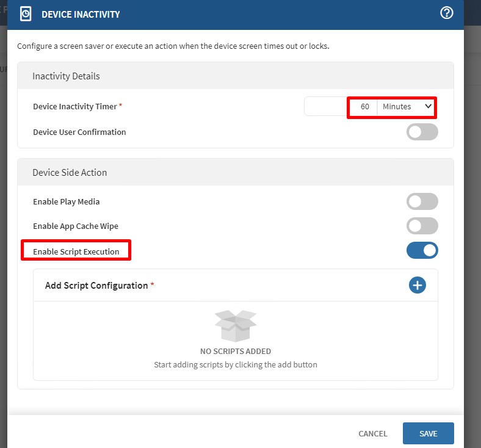The height and width of the screenshot is (448, 481).
Task: Open the Minutes time unit dropdown
Action: 407,107
